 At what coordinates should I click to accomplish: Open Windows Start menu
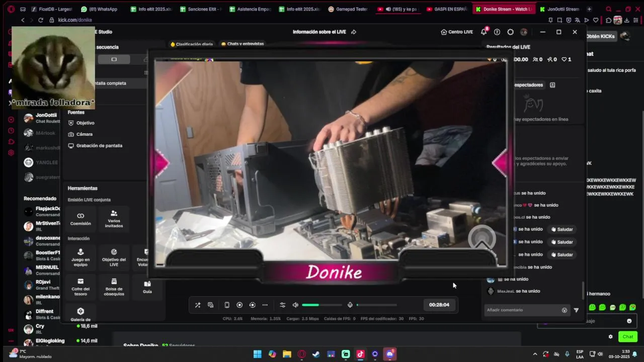(x=257, y=354)
